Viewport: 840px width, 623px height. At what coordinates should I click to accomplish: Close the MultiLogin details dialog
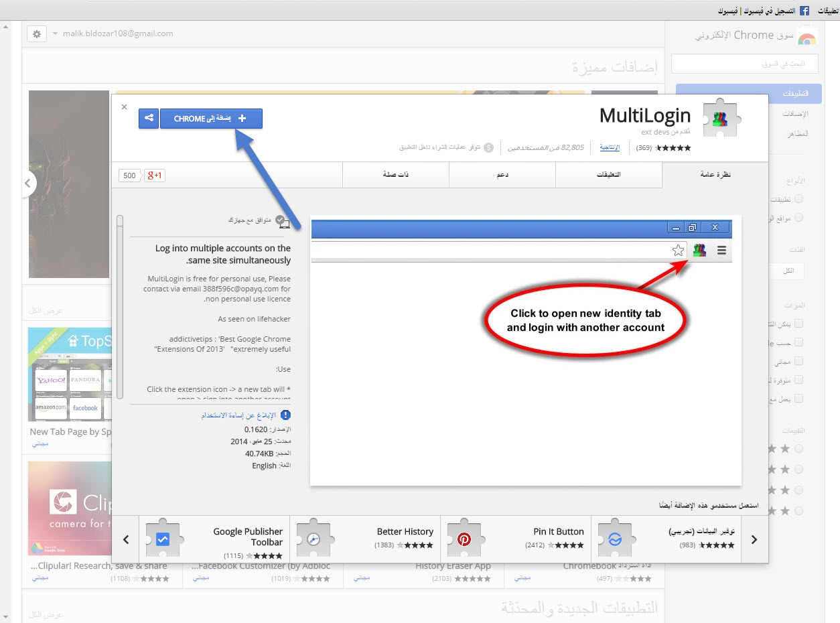pos(124,107)
